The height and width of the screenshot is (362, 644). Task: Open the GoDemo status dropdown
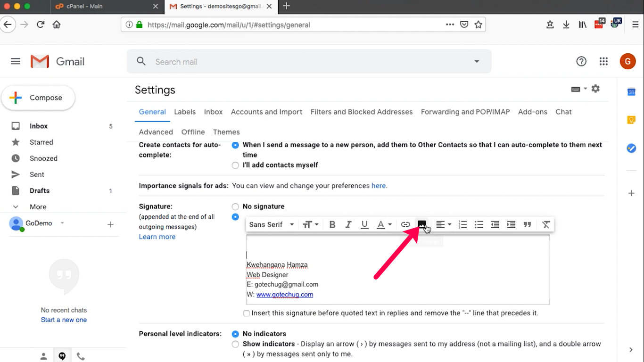click(62, 223)
